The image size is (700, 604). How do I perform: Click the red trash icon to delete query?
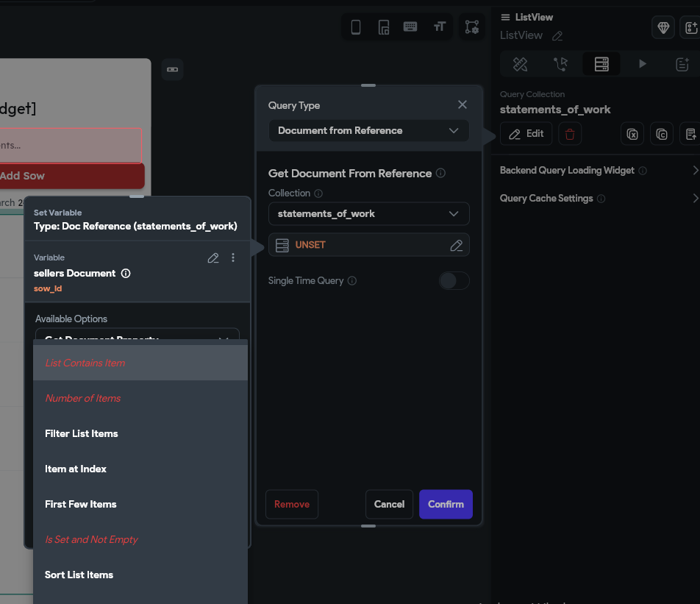(570, 134)
